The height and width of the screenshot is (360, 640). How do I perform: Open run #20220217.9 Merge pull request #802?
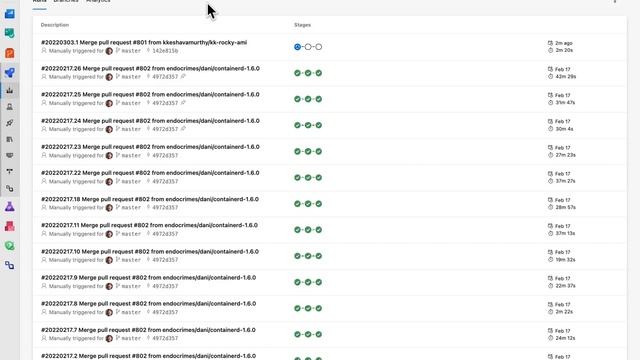[x=149, y=278]
